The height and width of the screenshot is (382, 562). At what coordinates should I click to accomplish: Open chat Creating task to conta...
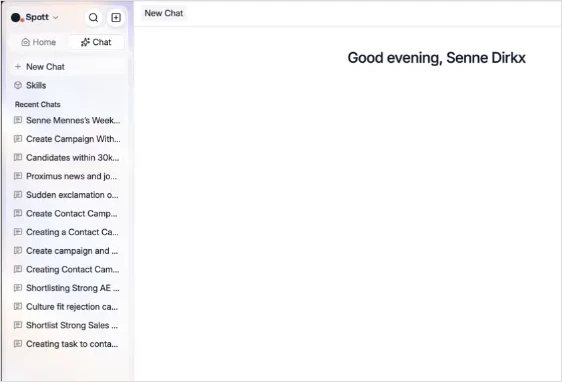coord(69,344)
